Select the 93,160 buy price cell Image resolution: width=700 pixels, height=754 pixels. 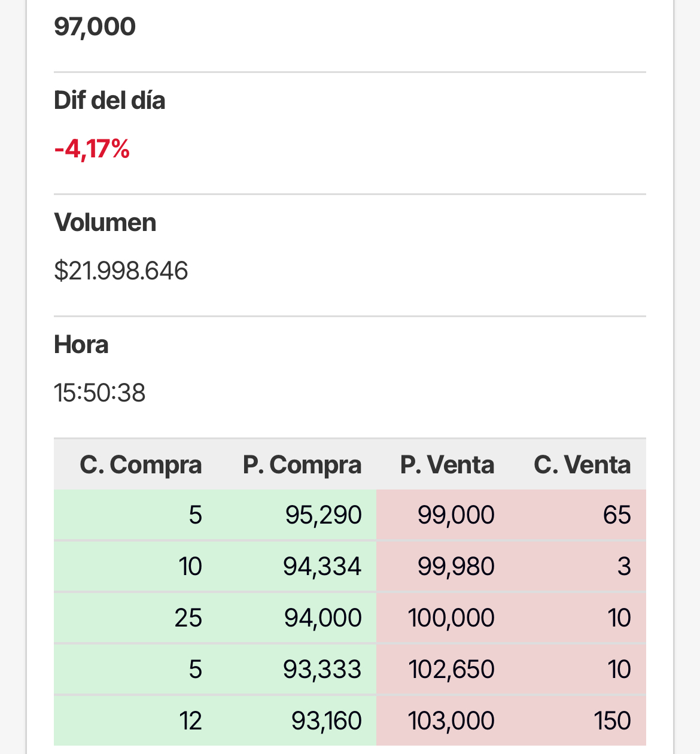[x=326, y=721]
